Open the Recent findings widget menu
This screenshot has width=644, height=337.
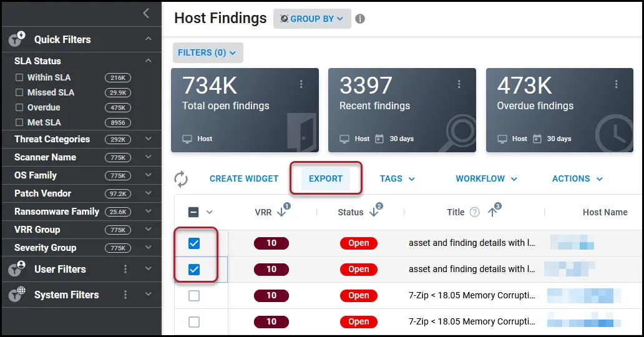point(459,84)
